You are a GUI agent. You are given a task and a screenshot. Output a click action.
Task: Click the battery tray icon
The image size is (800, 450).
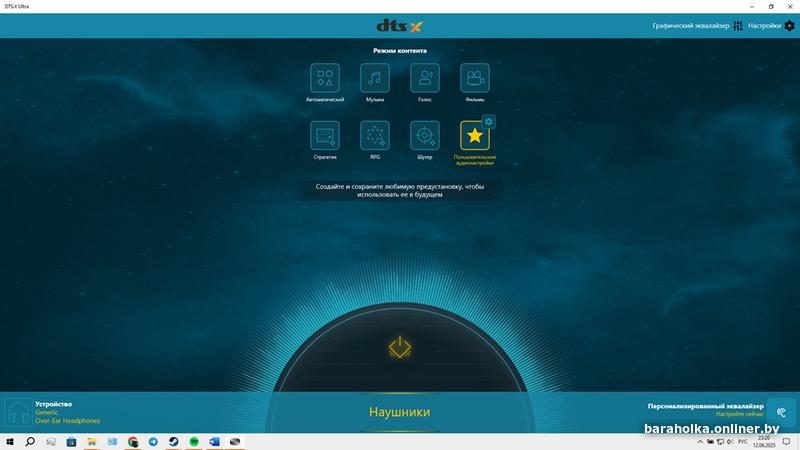(x=710, y=442)
